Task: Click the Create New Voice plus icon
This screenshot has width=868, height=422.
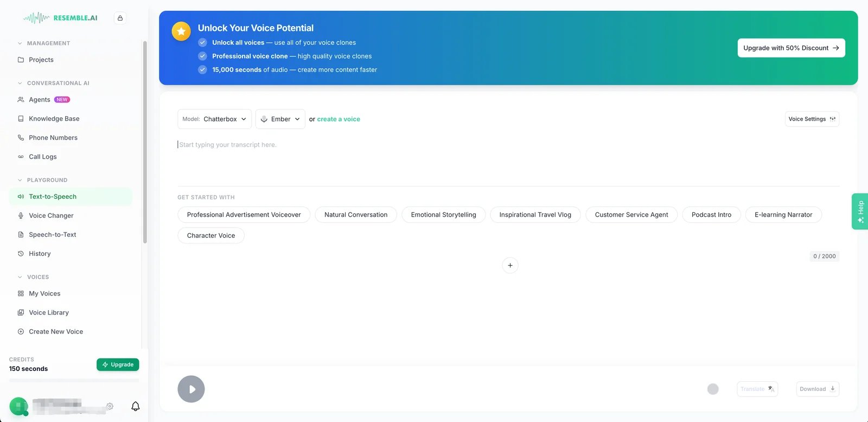Action: click(21, 332)
